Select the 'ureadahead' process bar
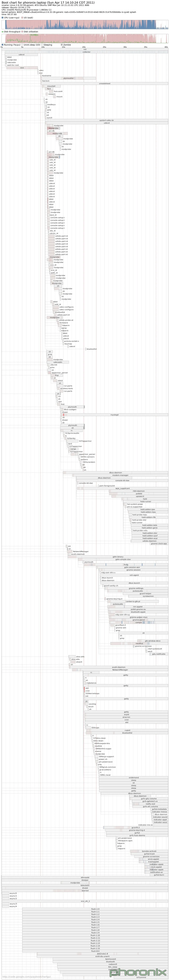Image resolution: width=170 pixels, height=980 pixels. point(105,83)
